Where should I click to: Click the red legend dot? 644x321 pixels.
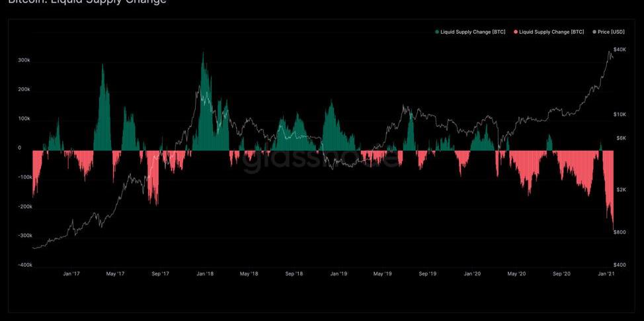click(517, 32)
